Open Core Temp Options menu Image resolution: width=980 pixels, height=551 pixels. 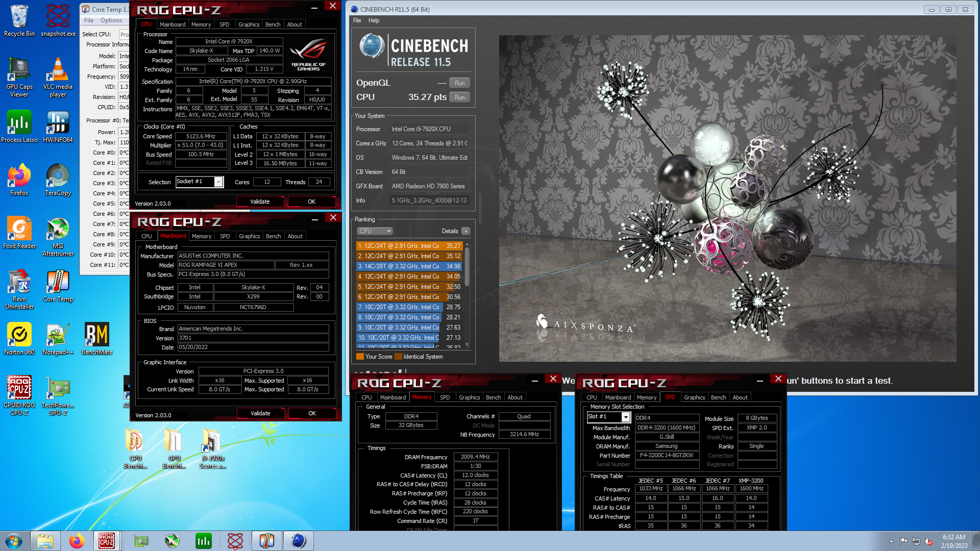coord(111,20)
